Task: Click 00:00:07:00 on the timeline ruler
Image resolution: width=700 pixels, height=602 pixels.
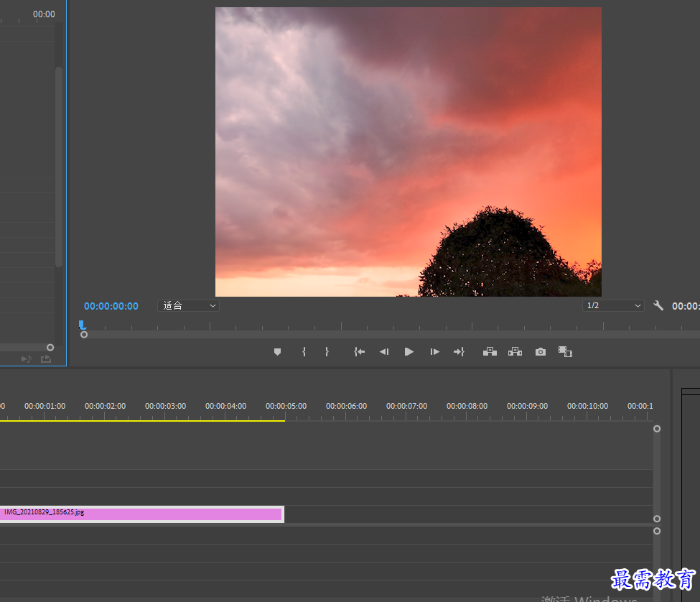Action: pyautogui.click(x=406, y=406)
